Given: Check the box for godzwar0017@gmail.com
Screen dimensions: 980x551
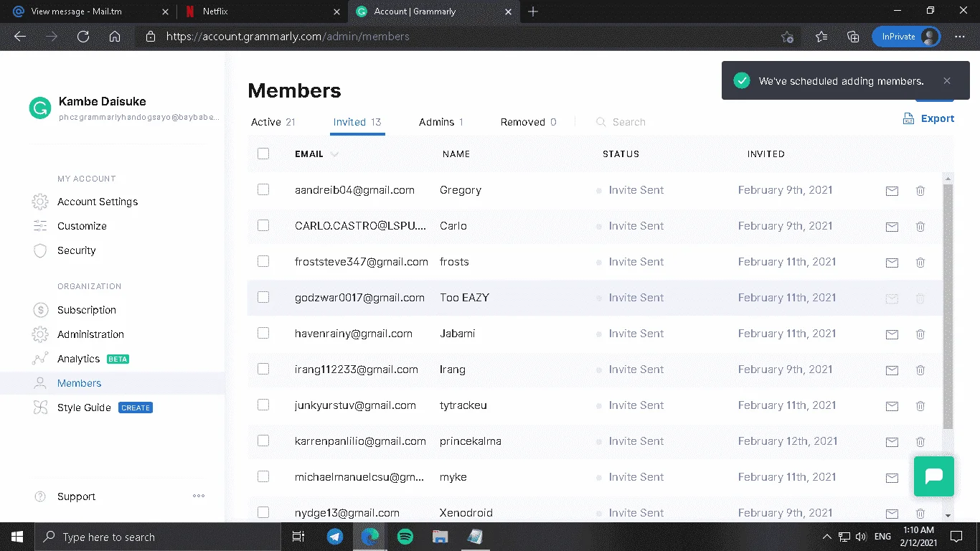Looking at the screenshot, I should (x=263, y=297).
